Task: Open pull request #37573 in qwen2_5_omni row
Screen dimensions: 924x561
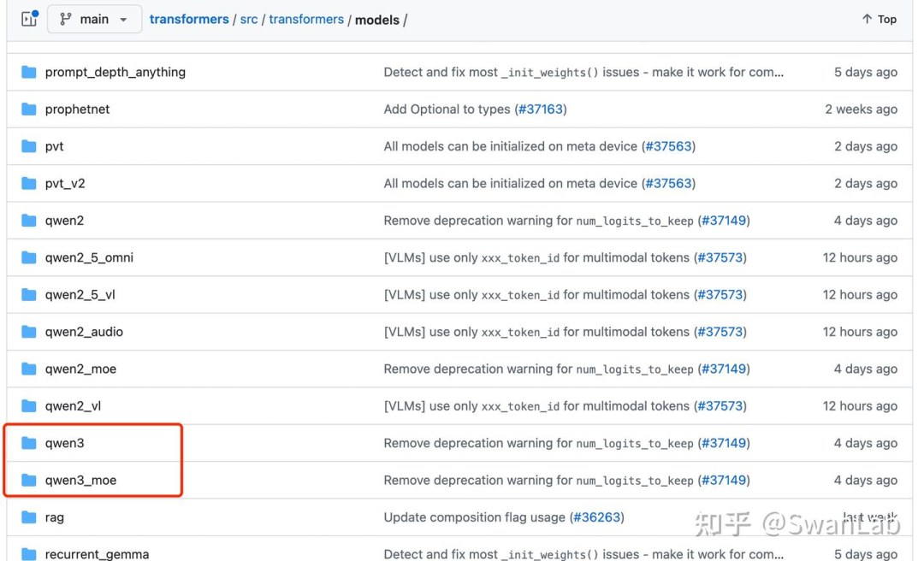Action: click(x=720, y=257)
